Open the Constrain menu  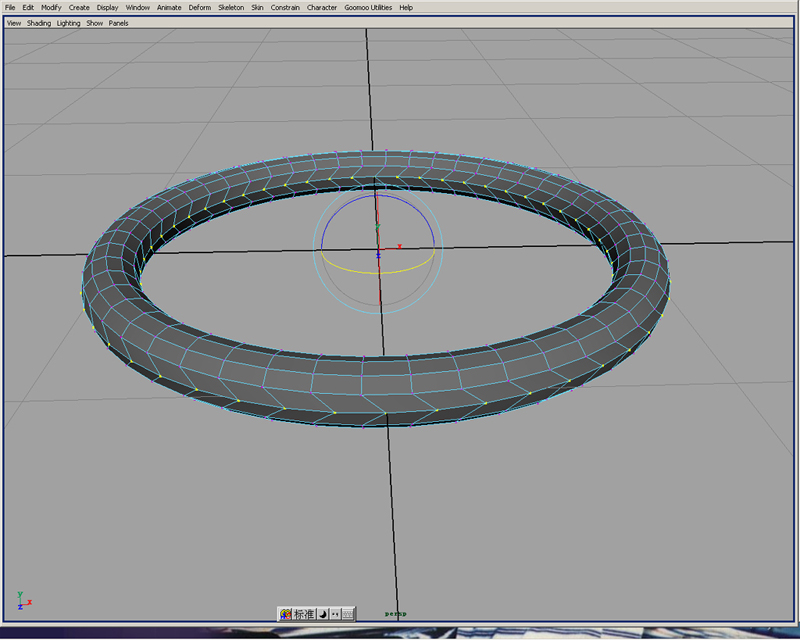[x=285, y=8]
